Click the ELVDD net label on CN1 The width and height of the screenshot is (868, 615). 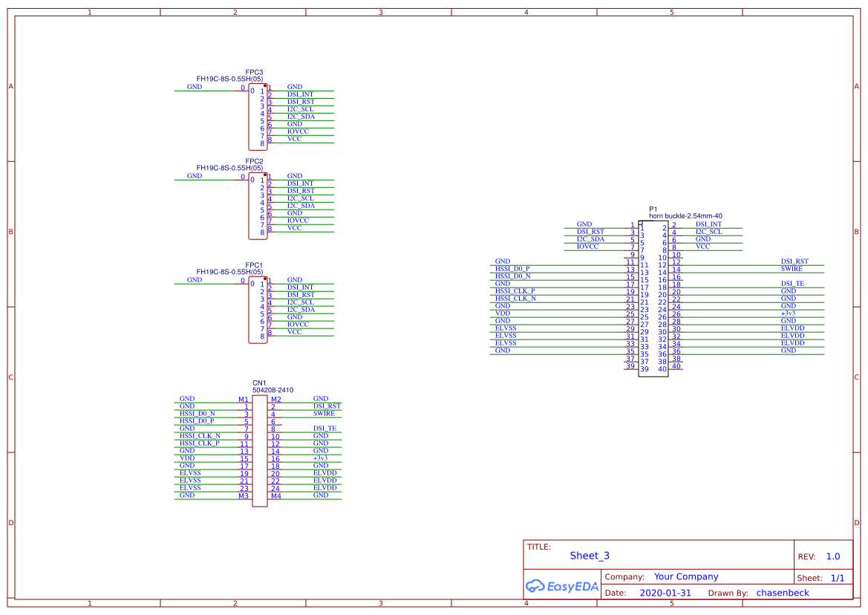click(x=324, y=472)
